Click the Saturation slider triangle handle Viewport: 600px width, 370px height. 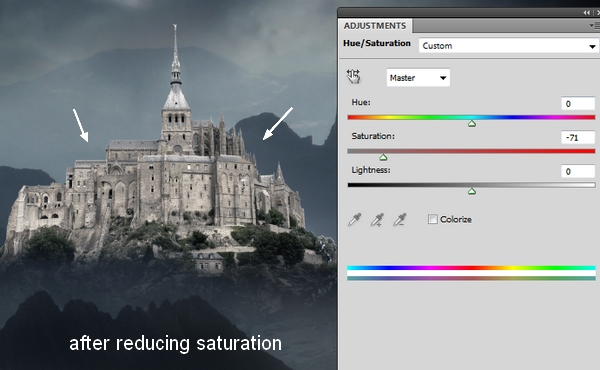point(383,157)
